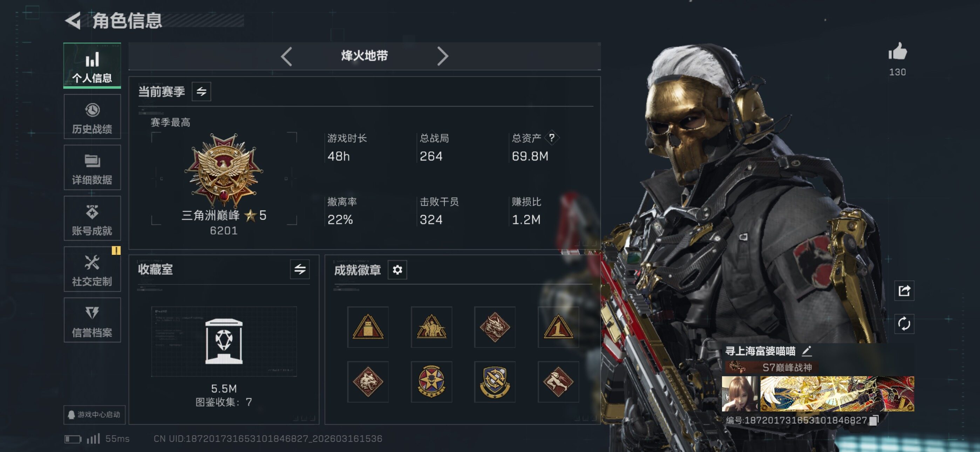Open the 详细数据 tab
Image resolution: width=980 pixels, height=452 pixels.
point(92,167)
